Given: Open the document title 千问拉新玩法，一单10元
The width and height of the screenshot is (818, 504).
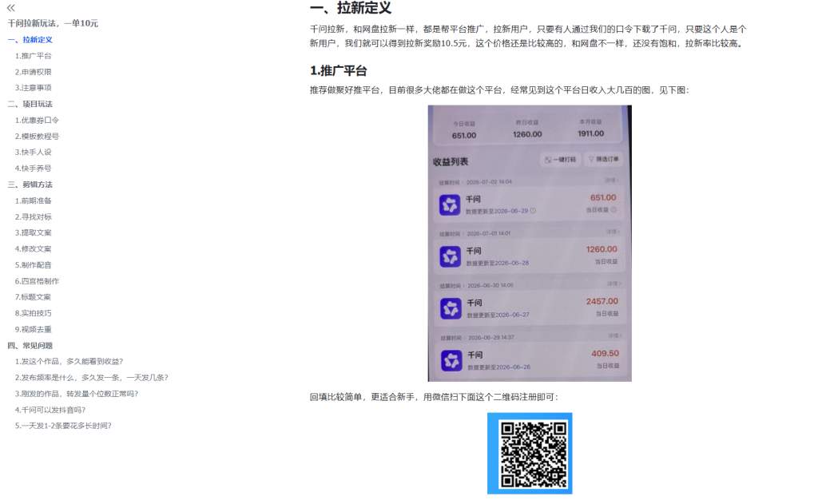Looking at the screenshot, I should [53, 23].
